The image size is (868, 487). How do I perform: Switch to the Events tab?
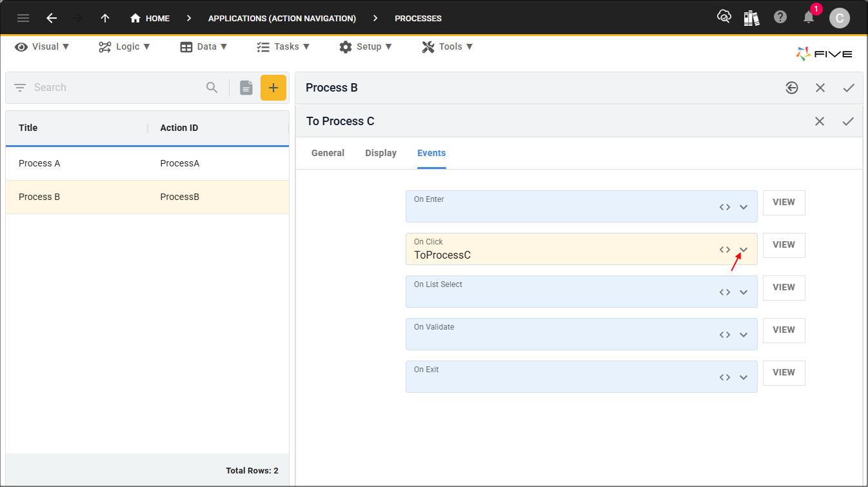pos(431,153)
